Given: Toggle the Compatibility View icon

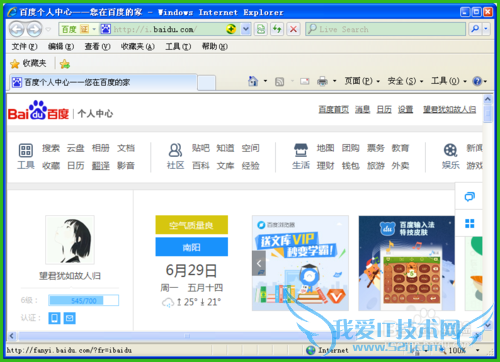Looking at the screenshot, I should (261, 29).
